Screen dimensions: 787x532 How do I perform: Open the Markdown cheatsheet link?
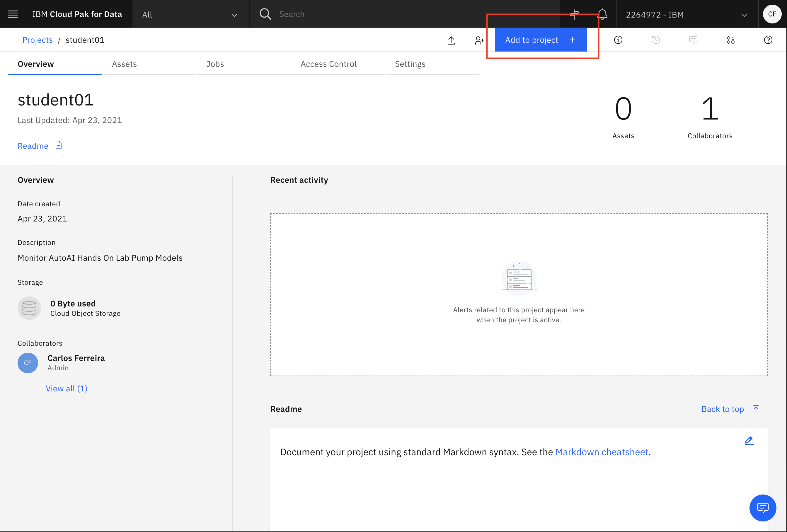pyautogui.click(x=602, y=452)
